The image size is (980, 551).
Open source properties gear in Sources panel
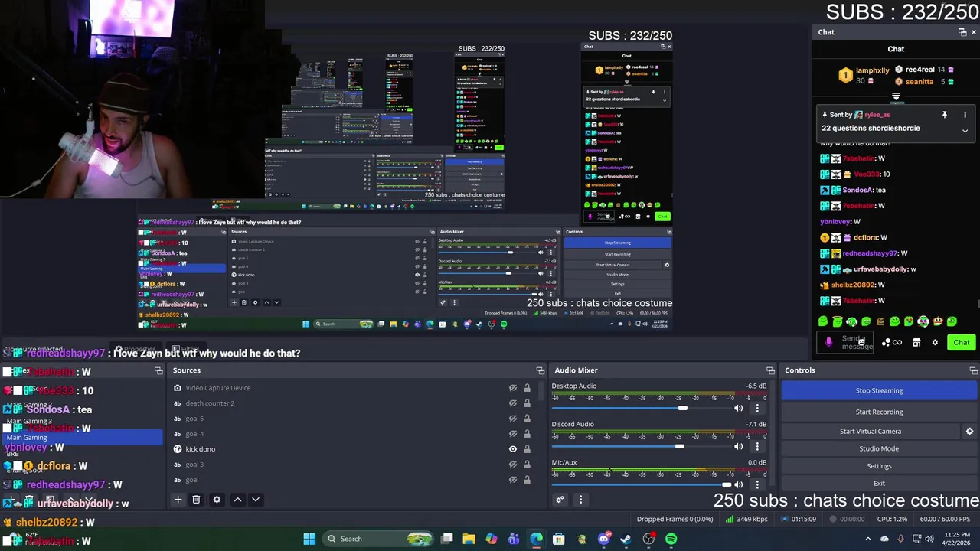217,500
